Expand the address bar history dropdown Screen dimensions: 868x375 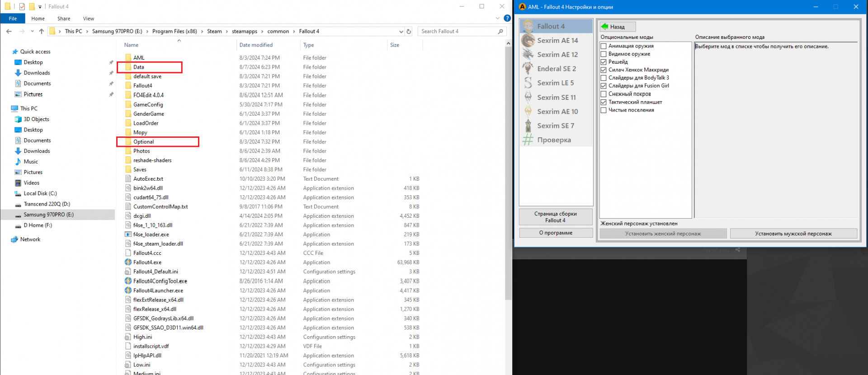pos(401,32)
